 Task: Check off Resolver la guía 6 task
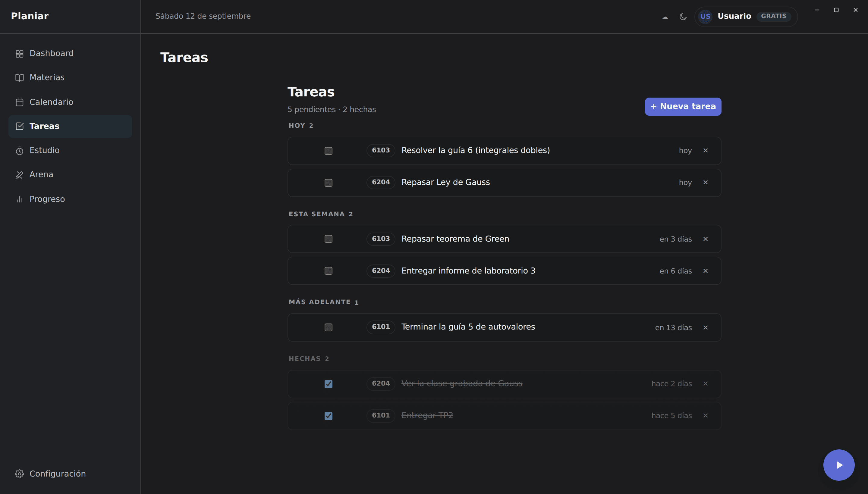click(x=328, y=151)
